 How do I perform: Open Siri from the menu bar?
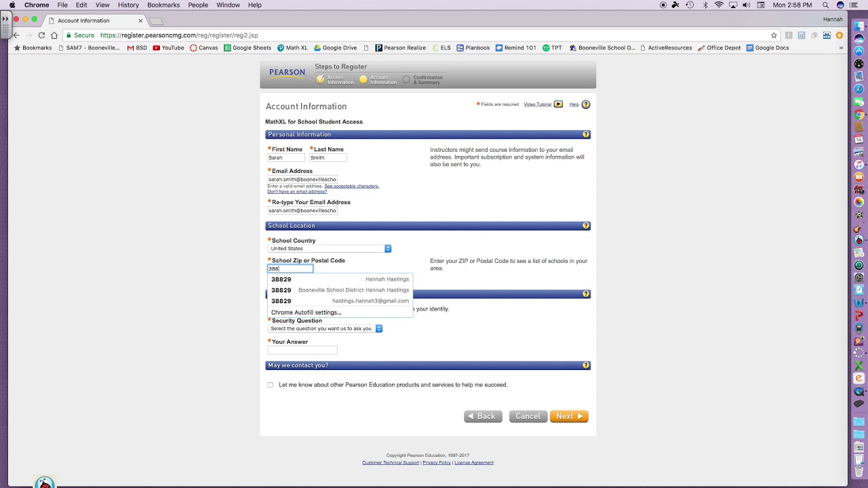841,5
